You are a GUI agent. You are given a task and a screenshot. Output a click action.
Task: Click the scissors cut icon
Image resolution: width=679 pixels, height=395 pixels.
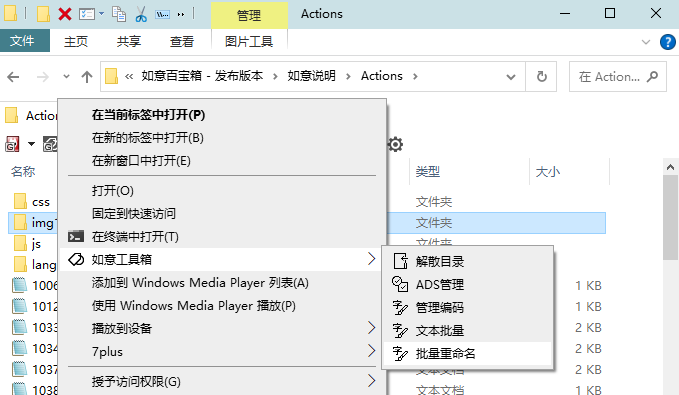[x=141, y=14]
